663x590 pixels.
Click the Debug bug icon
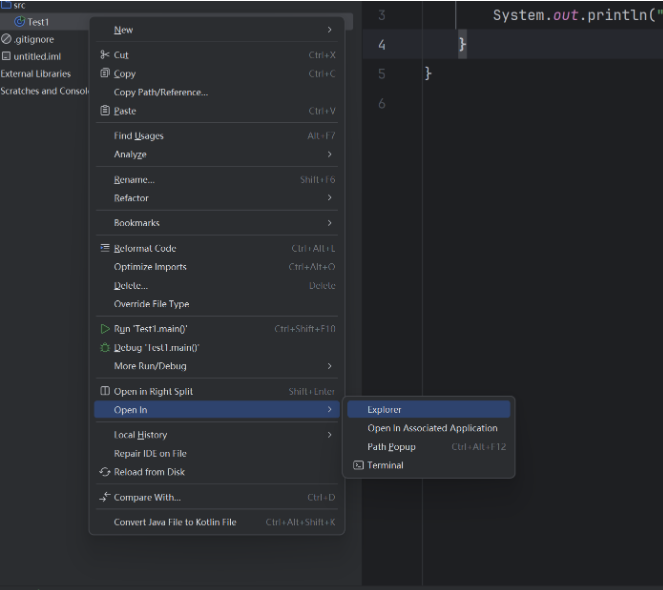click(x=105, y=348)
